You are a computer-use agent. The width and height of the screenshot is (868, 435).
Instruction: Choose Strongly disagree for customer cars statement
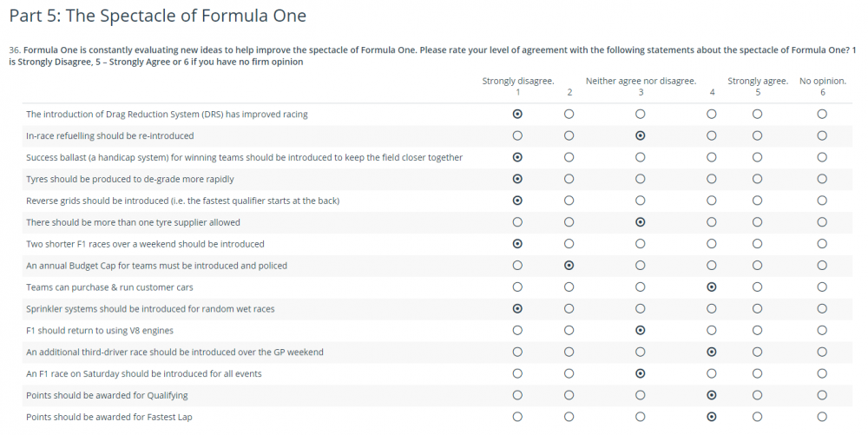click(x=517, y=287)
